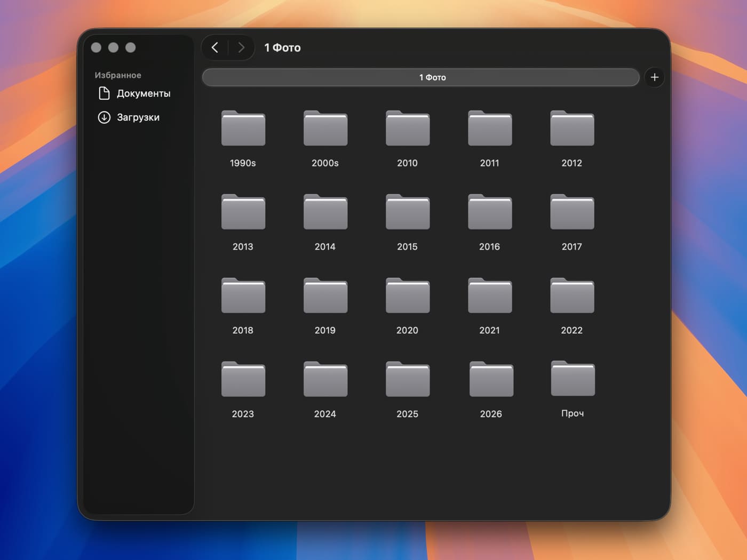The height and width of the screenshot is (560, 747).
Task: Pick the 2017 folder
Action: 571,212
